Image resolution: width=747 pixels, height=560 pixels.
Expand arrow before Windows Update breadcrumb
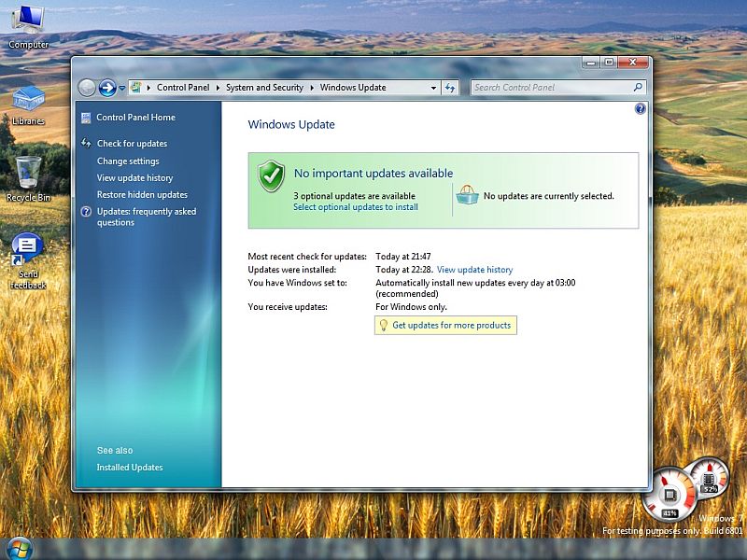[x=312, y=88]
